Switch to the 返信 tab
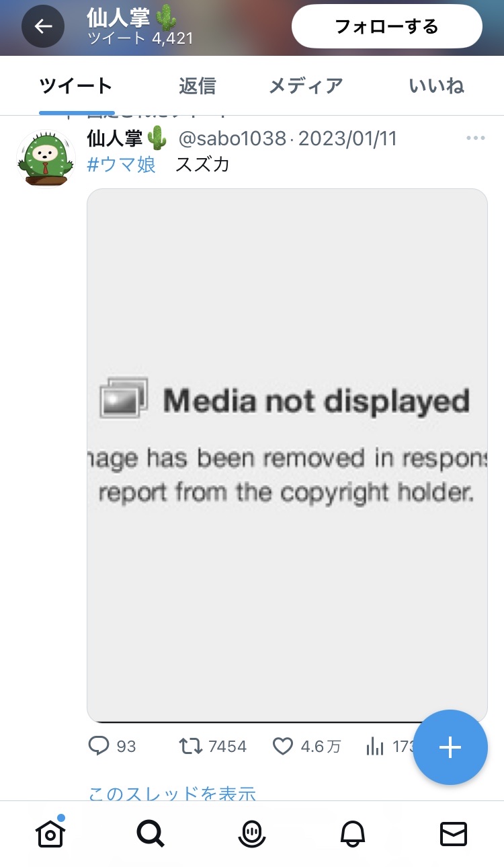The image size is (504, 867). tap(198, 86)
